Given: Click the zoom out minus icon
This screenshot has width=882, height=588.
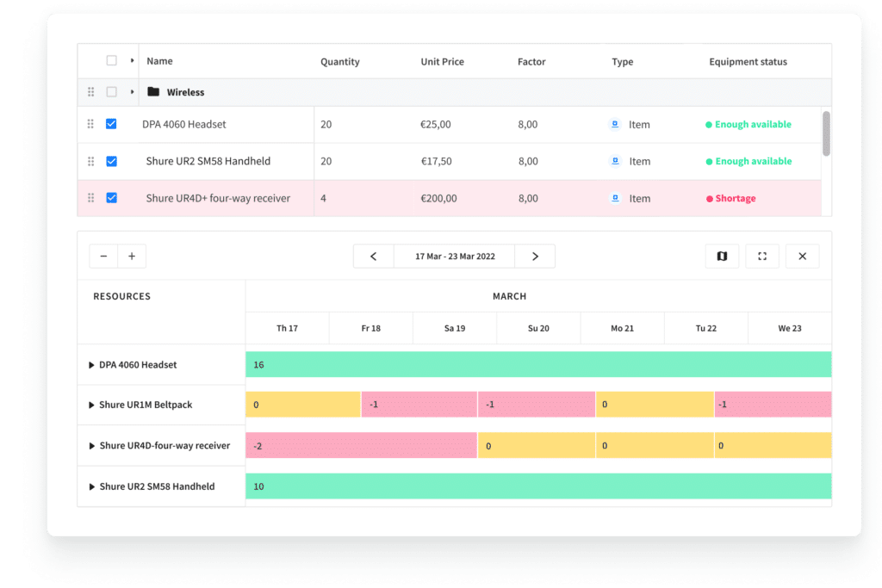Looking at the screenshot, I should pos(103,256).
